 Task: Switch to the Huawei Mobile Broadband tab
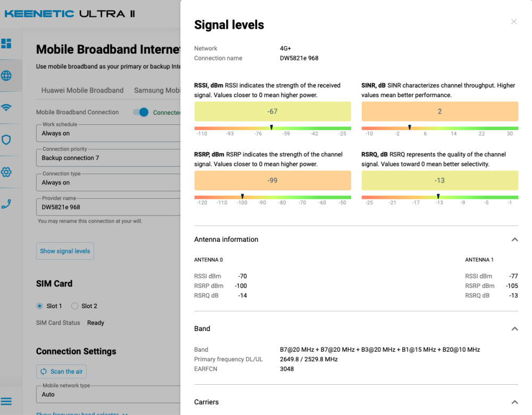pos(82,90)
